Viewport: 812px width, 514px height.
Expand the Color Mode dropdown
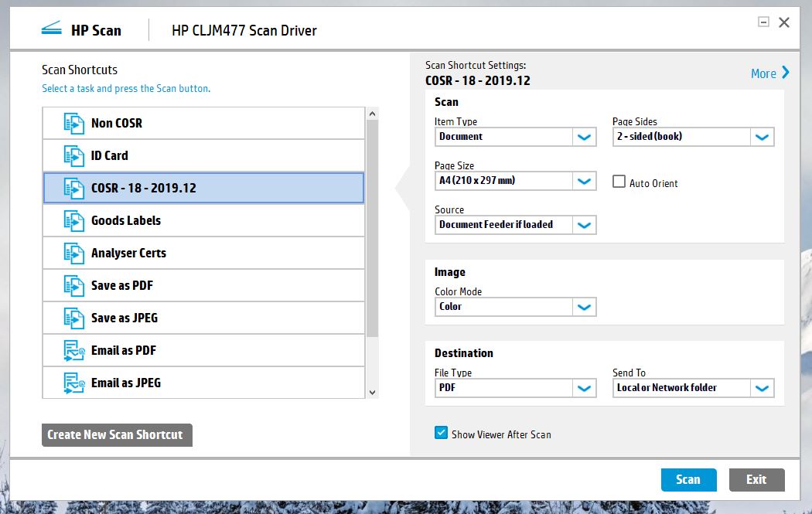tap(515, 306)
